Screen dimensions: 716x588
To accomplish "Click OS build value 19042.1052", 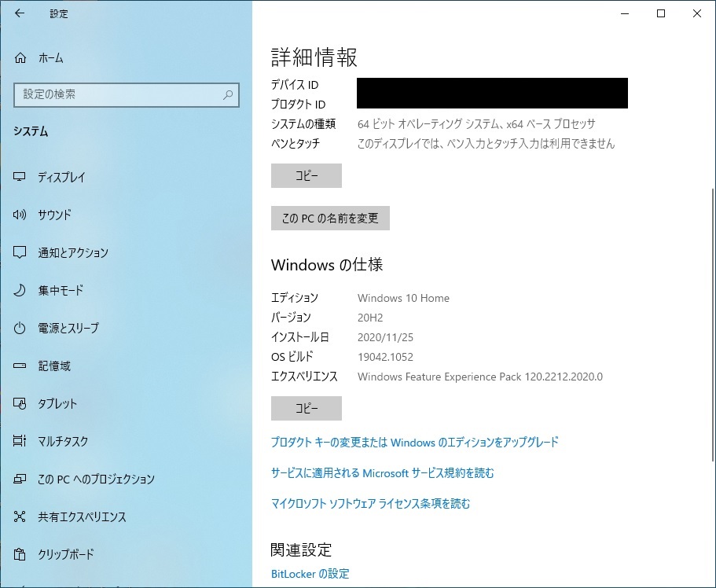I will click(385, 357).
